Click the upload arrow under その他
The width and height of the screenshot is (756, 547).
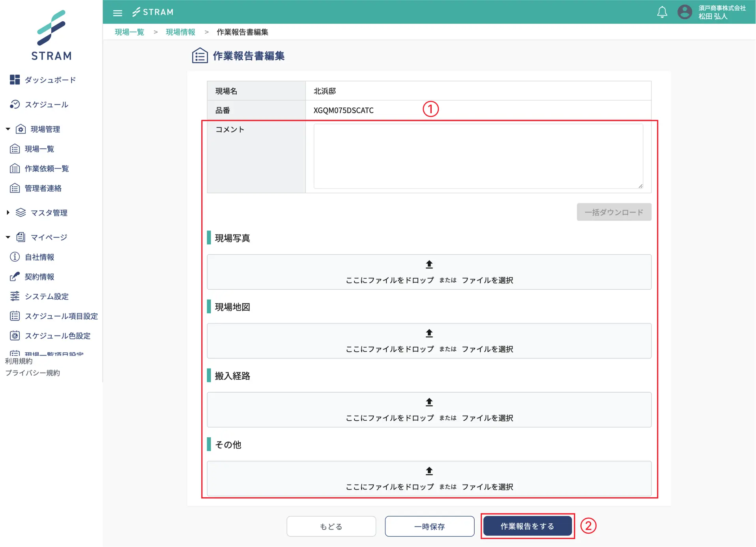(x=429, y=471)
